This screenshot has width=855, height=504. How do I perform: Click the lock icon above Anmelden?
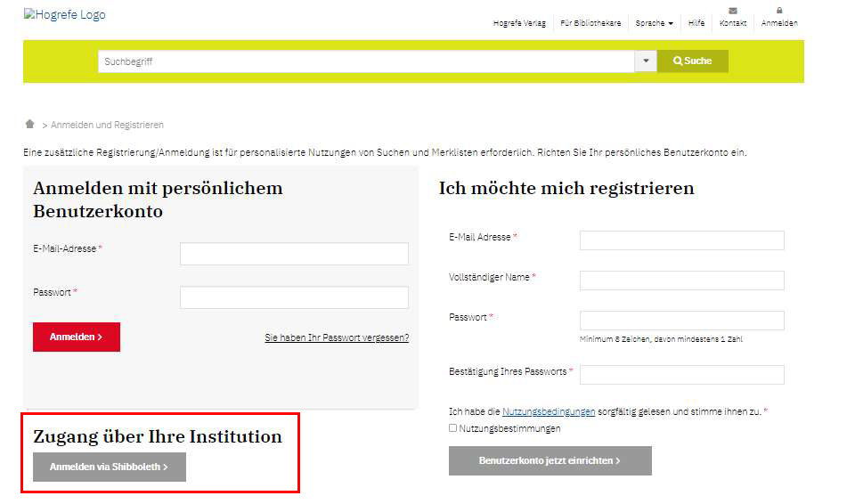pyautogui.click(x=779, y=11)
